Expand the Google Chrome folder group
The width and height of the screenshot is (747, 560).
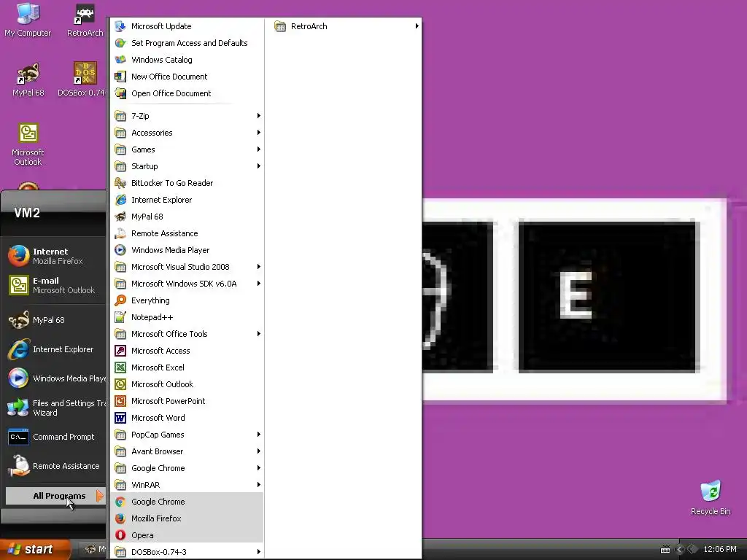click(187, 468)
